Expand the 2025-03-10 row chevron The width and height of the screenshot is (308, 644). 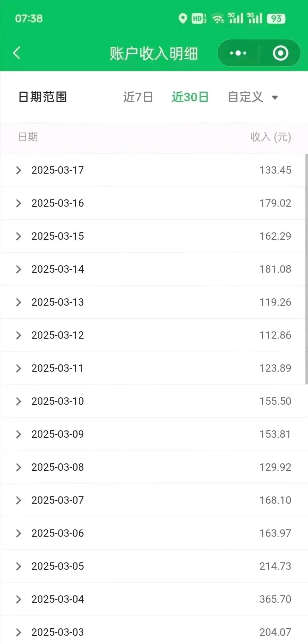19,401
